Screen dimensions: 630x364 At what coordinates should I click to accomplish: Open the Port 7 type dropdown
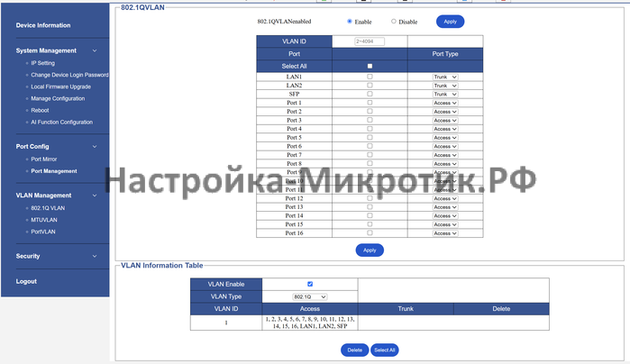click(445, 155)
